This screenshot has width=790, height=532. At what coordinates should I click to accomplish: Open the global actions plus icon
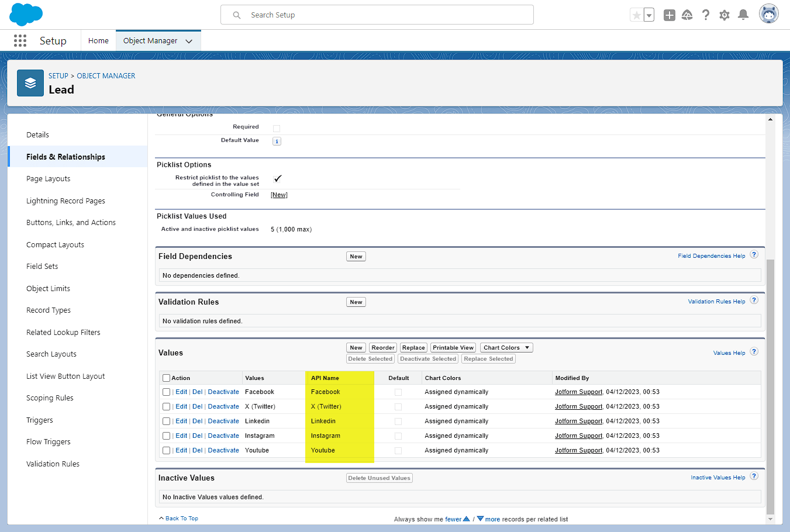669,15
